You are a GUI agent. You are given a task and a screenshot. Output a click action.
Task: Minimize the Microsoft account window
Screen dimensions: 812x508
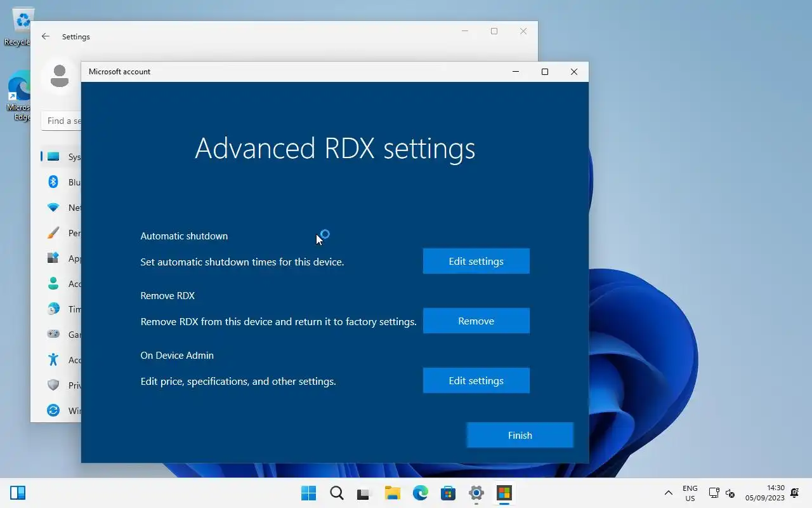coord(515,72)
